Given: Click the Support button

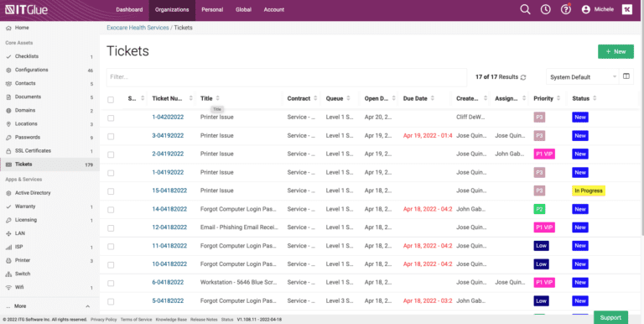Looking at the screenshot, I should pyautogui.click(x=610, y=317).
